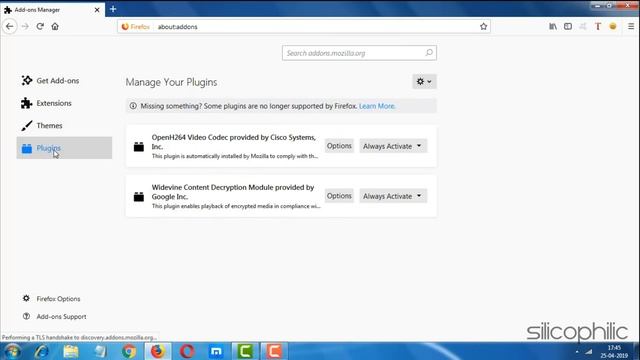Click the Search addons.mozilla.org field
Screen dimensions: 640x360
[x=359, y=53]
